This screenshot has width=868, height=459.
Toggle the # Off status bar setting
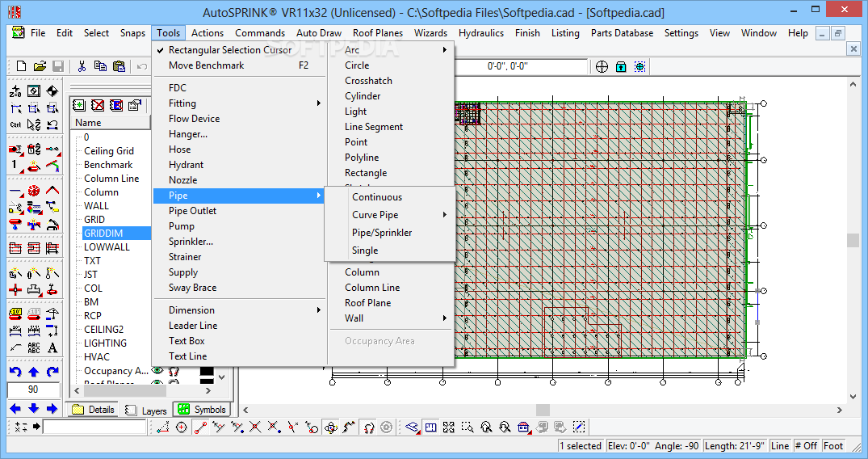[806, 446]
